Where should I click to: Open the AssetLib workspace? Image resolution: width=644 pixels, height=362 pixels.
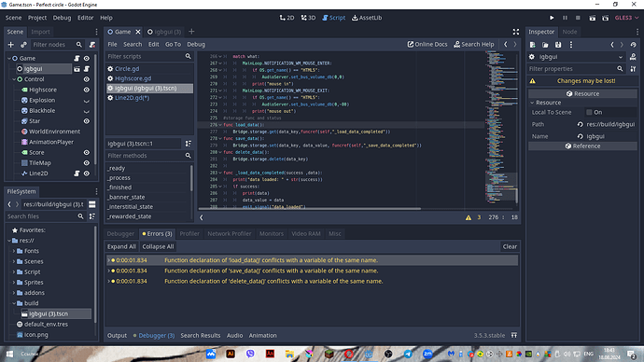367,18
